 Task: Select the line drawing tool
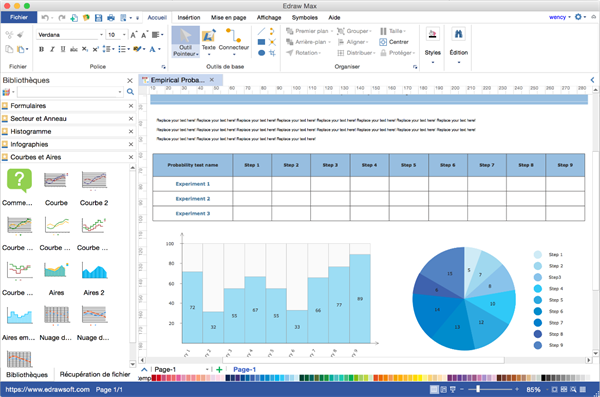pyautogui.click(x=261, y=31)
